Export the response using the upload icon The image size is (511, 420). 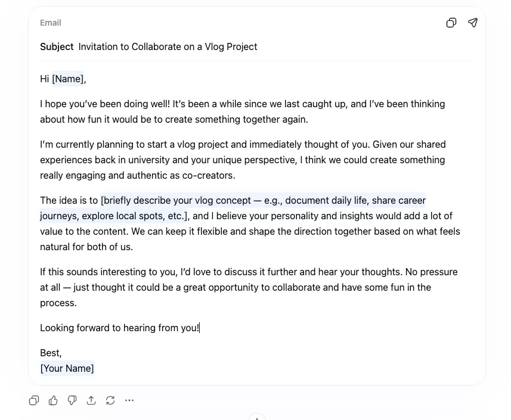coord(91,400)
